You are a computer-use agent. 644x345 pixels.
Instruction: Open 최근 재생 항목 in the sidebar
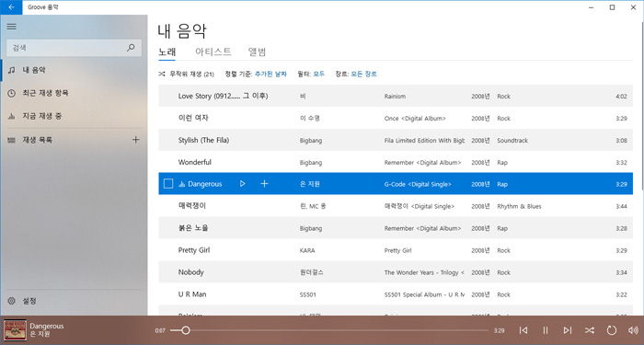coord(74,93)
